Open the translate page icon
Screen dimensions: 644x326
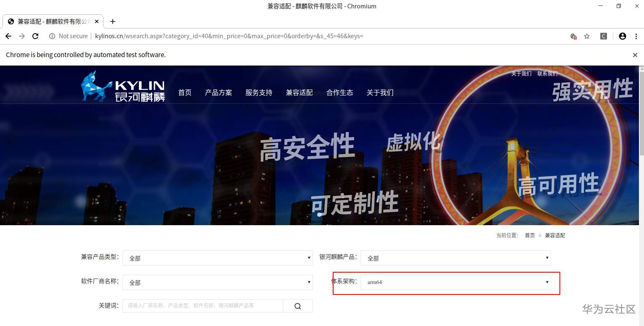[573, 36]
